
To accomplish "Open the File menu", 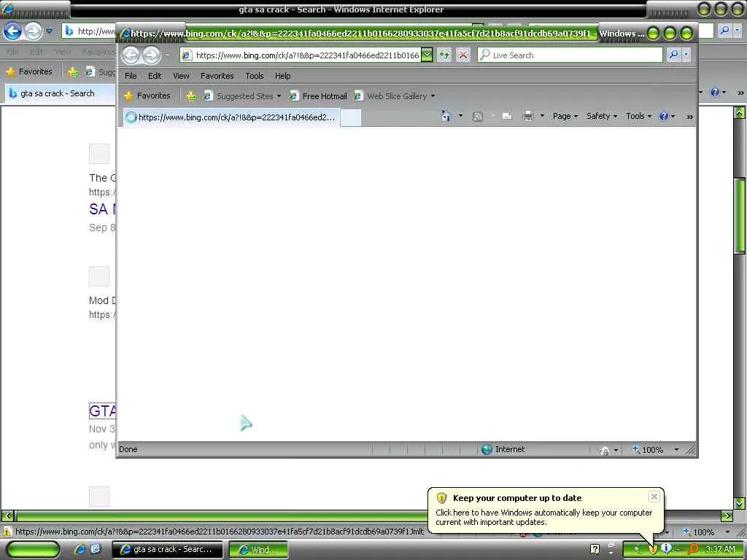I will (131, 76).
